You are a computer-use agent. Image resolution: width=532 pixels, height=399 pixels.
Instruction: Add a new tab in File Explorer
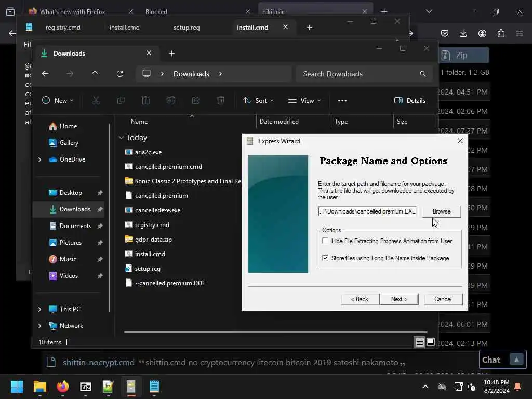click(171, 54)
